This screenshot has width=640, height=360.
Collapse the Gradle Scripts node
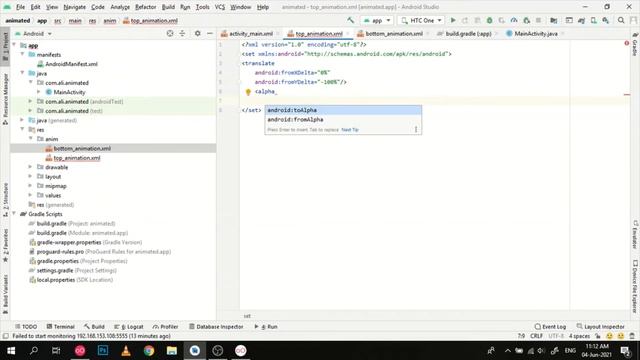point(14,214)
